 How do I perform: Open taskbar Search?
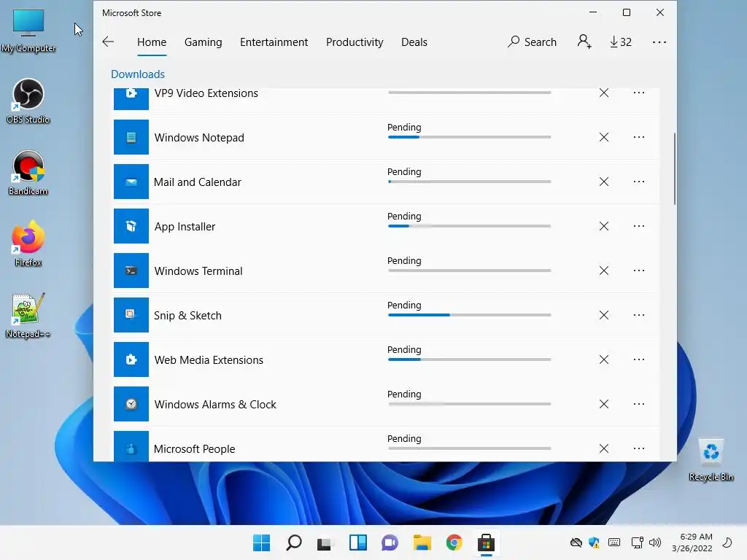(x=293, y=542)
